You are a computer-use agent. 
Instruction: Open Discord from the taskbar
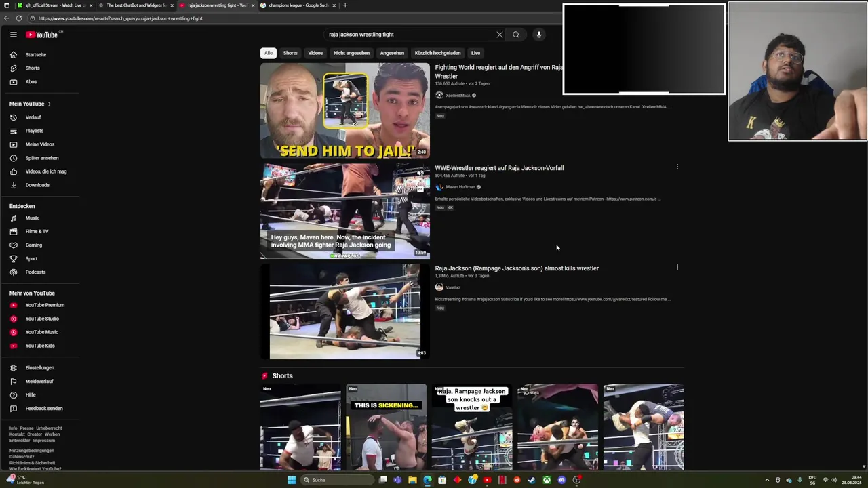561,480
